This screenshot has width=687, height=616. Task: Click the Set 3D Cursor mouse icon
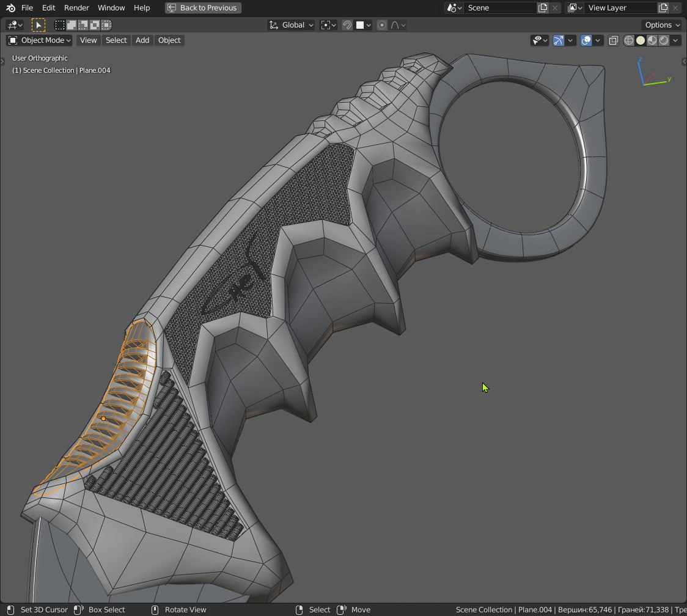(10, 610)
